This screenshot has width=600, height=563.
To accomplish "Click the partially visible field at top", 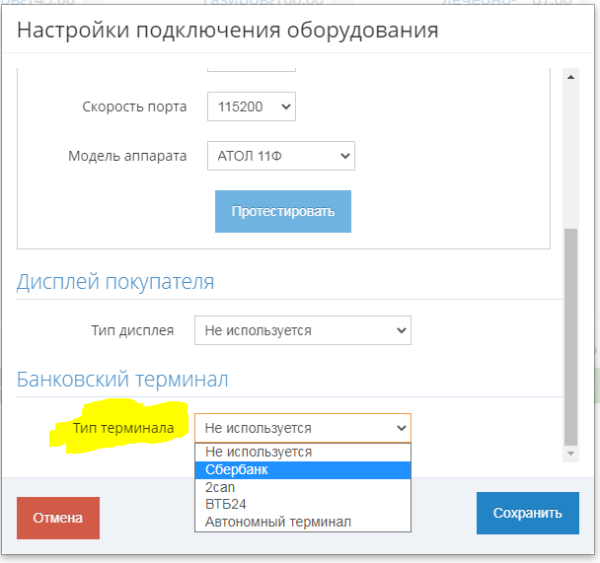I will tap(251, 70).
